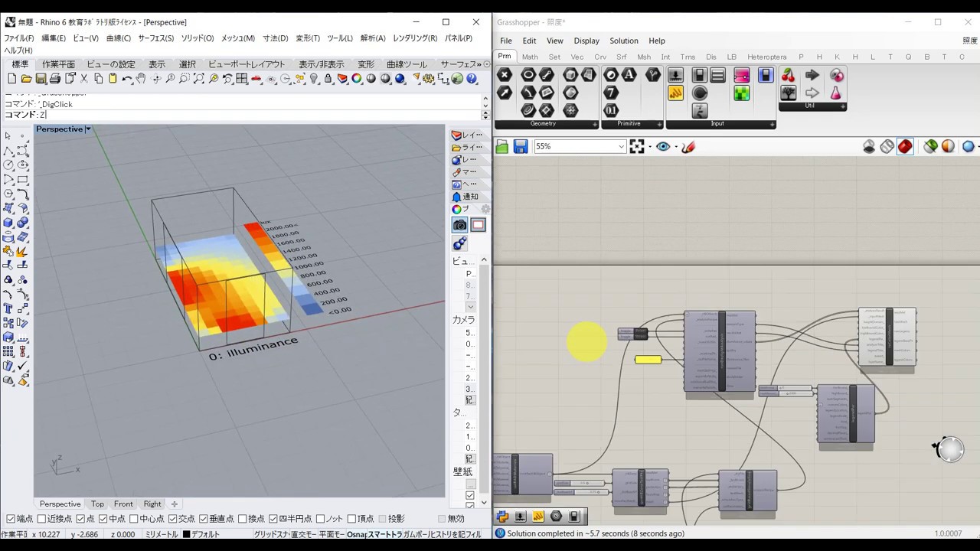Open the Rhino レンダリング(R) menu
The height and width of the screenshot is (551, 980).
click(x=415, y=37)
